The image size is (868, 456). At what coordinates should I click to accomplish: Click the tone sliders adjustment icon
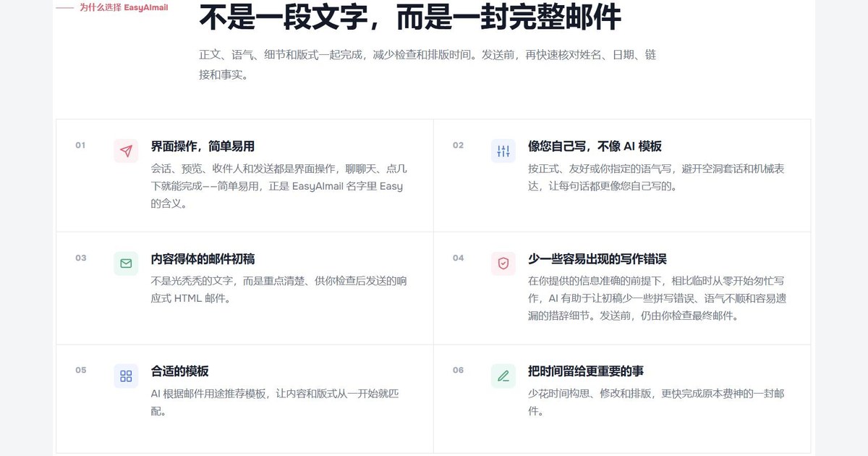pyautogui.click(x=503, y=151)
